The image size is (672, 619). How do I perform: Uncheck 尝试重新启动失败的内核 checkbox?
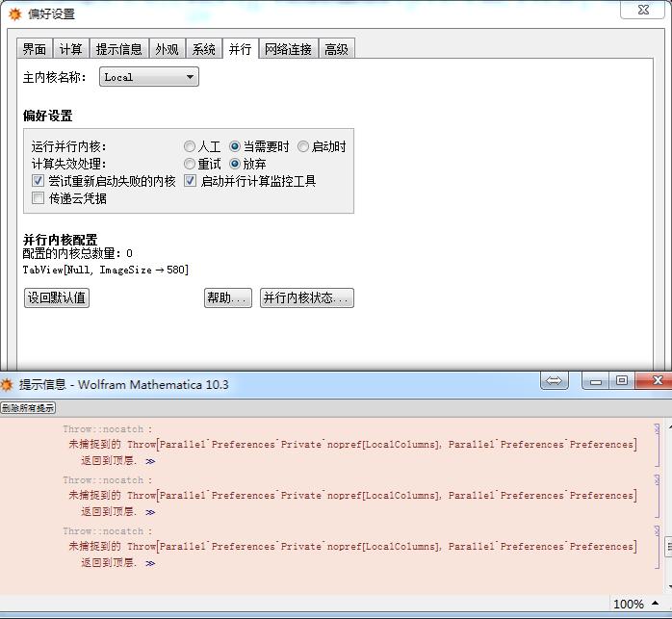[38, 180]
